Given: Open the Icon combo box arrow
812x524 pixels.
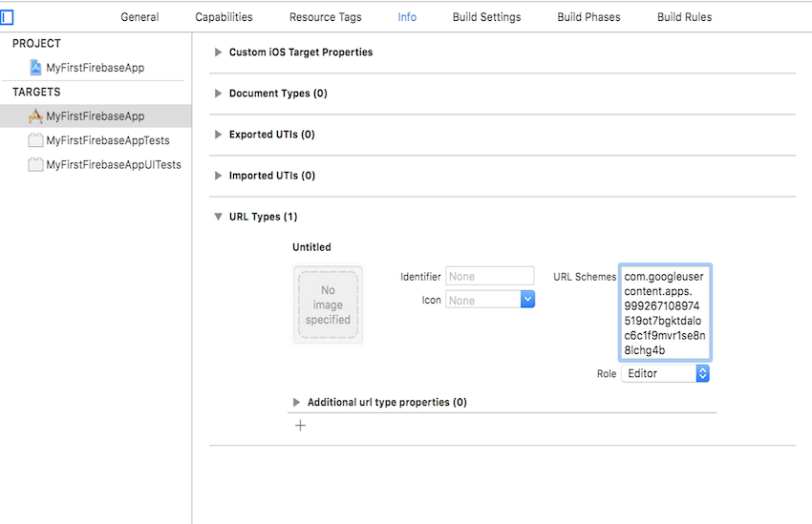Looking at the screenshot, I should 527,300.
